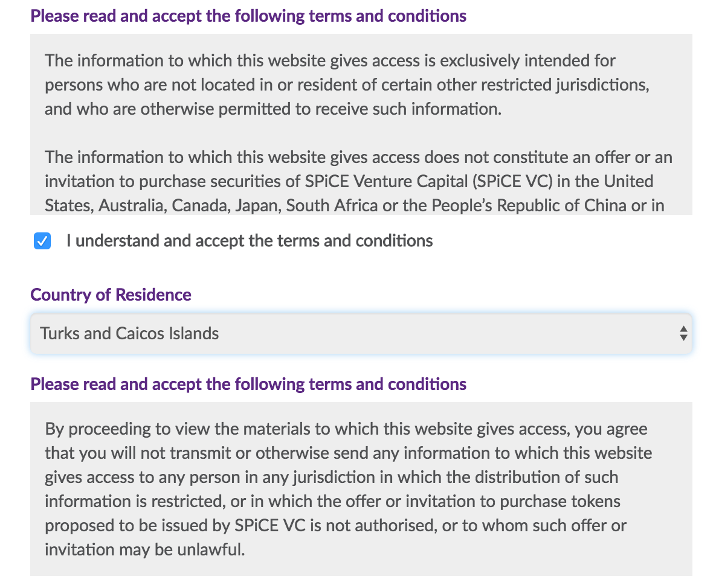This screenshot has width=719, height=588.
Task: Click the 'SPiCE Venture Capital (SPiCE VC)' text
Action: pos(429,182)
